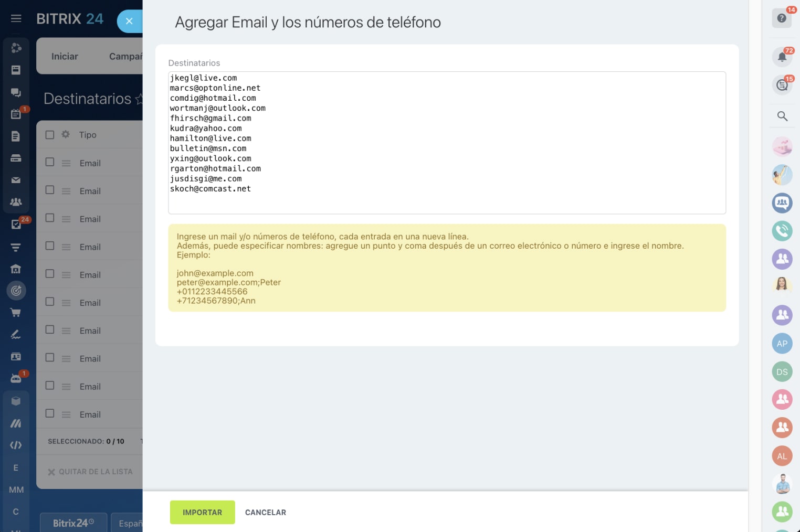
Task: Open row actions menu for first Email
Action: [x=66, y=163]
